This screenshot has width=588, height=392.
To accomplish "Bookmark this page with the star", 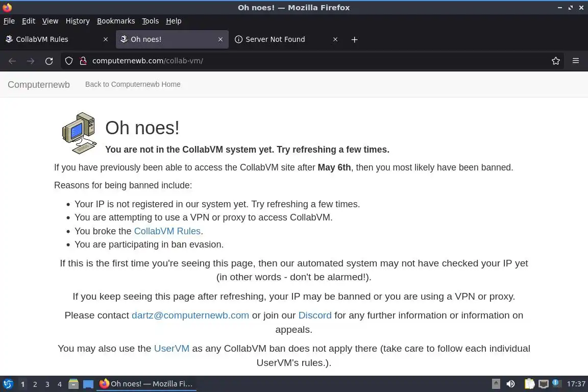I will (x=556, y=61).
